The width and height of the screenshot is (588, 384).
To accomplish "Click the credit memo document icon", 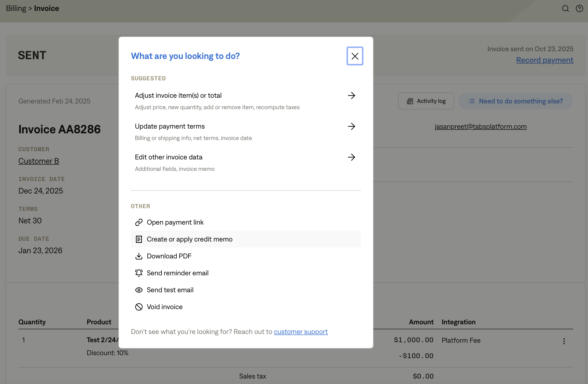I will 139,239.
